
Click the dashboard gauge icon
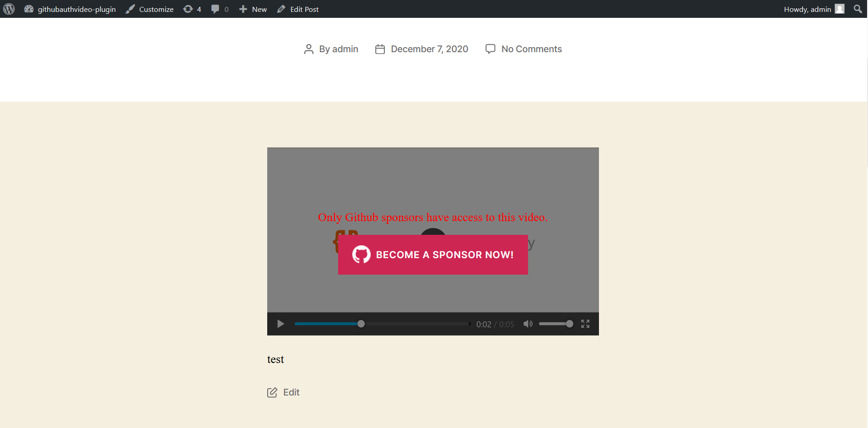click(29, 9)
